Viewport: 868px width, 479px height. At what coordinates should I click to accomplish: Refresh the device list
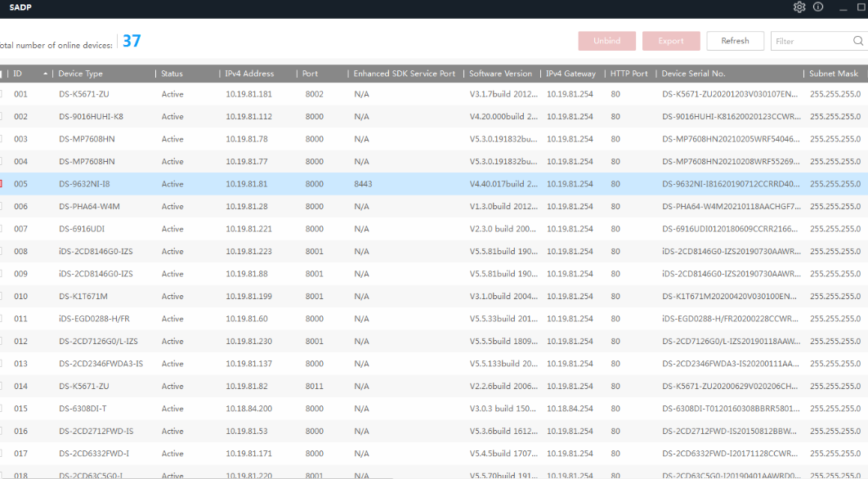(x=735, y=41)
